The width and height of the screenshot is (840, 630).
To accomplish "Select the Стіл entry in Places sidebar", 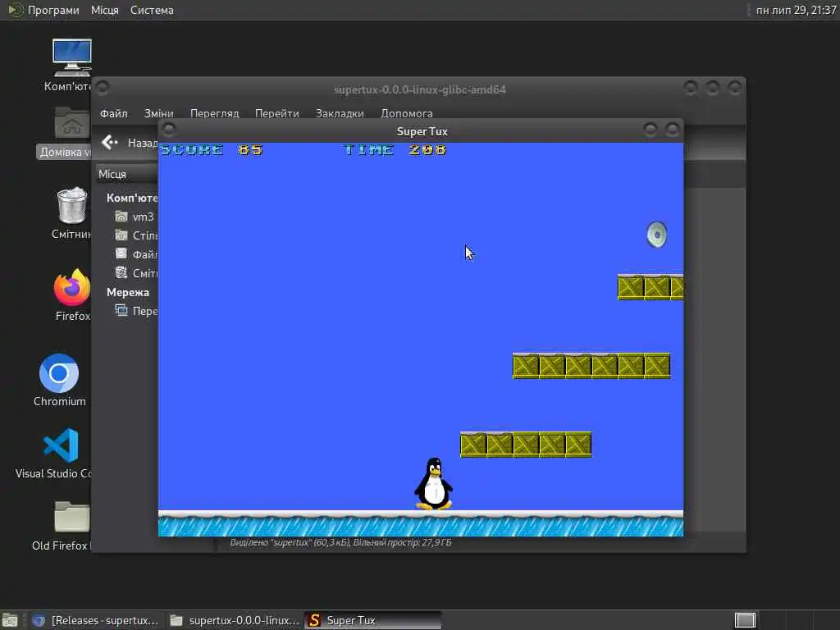I will (x=135, y=235).
